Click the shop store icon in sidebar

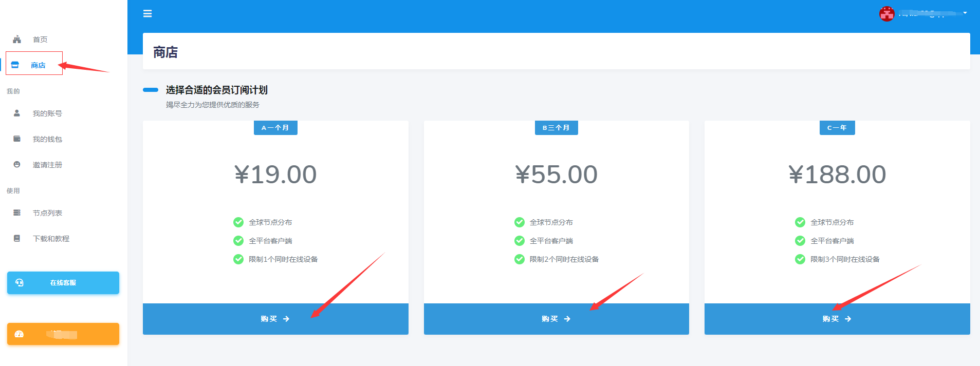15,65
